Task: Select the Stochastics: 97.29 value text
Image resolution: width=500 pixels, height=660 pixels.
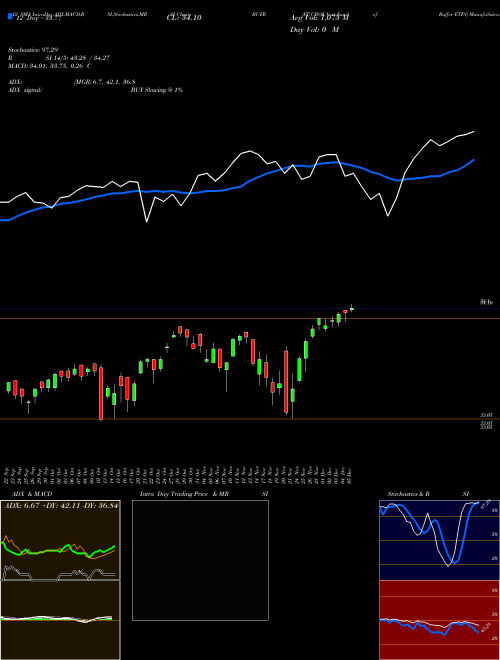Action: [x=31, y=50]
